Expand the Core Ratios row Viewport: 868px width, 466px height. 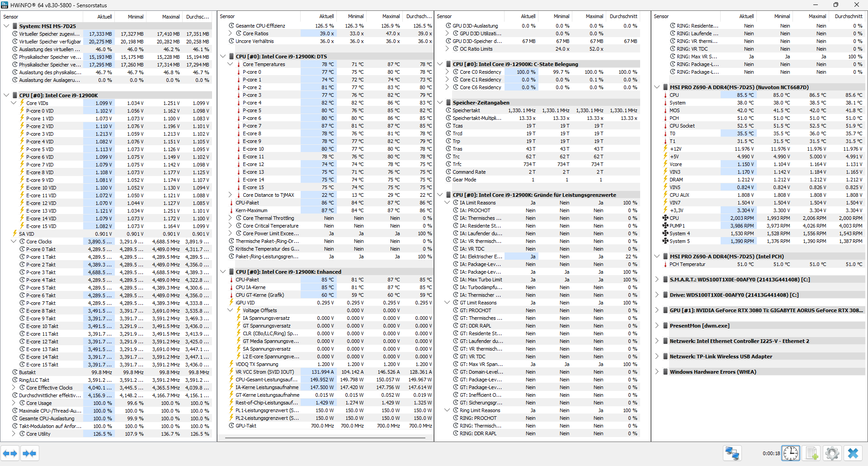click(230, 33)
